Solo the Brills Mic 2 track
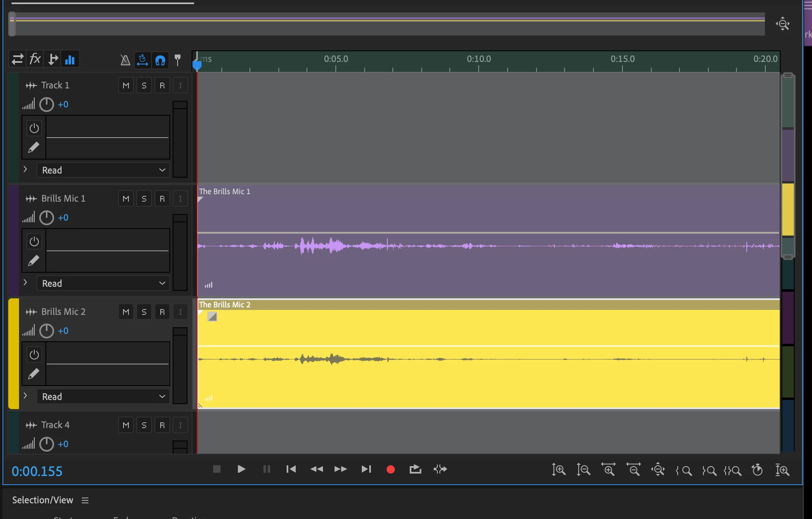This screenshot has height=519, width=812. 144,312
